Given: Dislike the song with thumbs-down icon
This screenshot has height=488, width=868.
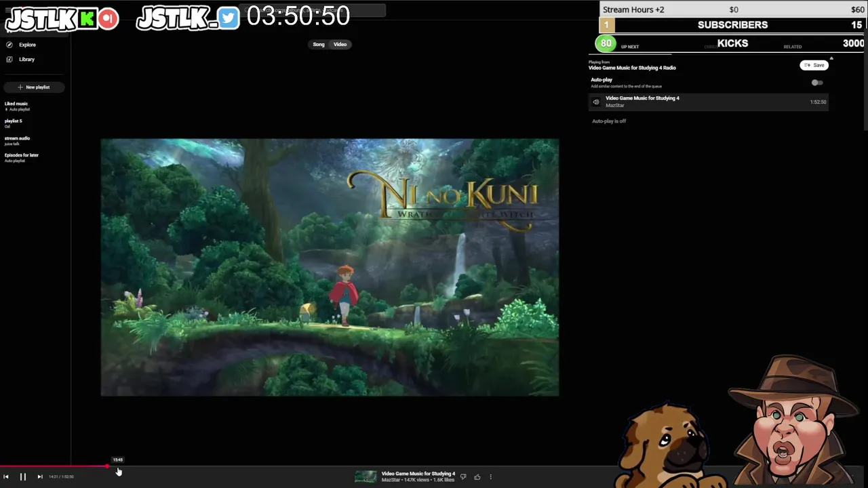Looking at the screenshot, I should (x=463, y=476).
